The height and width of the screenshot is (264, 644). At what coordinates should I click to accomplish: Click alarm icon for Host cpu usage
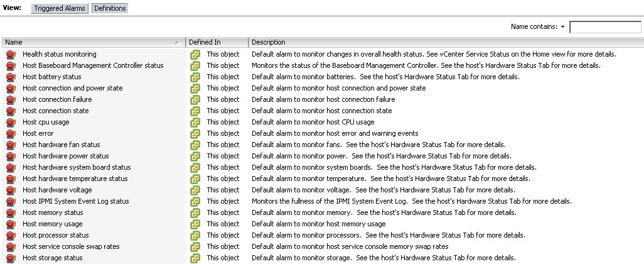coord(11,122)
